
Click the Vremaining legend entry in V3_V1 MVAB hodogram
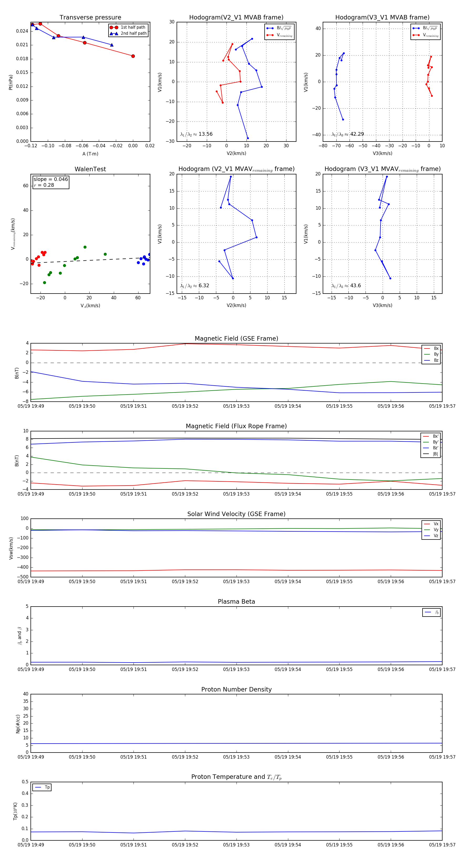425,35
